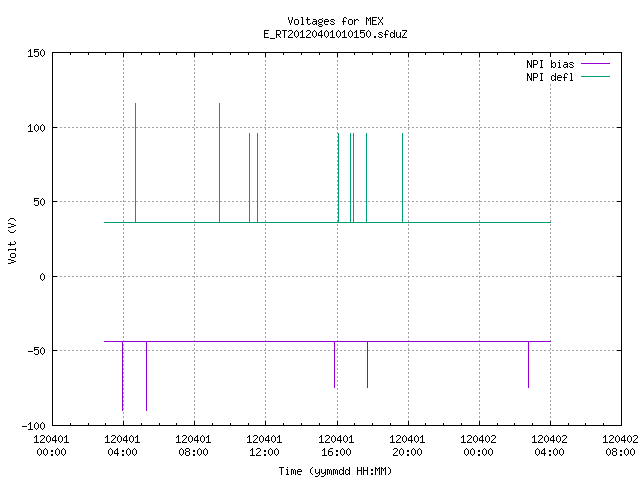Click the y-axis tick label -100
Screen dimensions: 640x480
pos(33,426)
